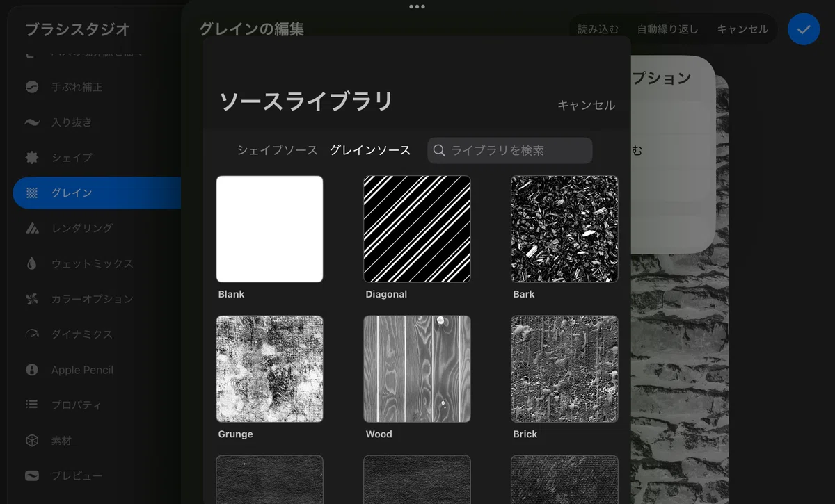Click the Wood label text
Image resolution: width=835 pixels, height=504 pixels.
379,434
